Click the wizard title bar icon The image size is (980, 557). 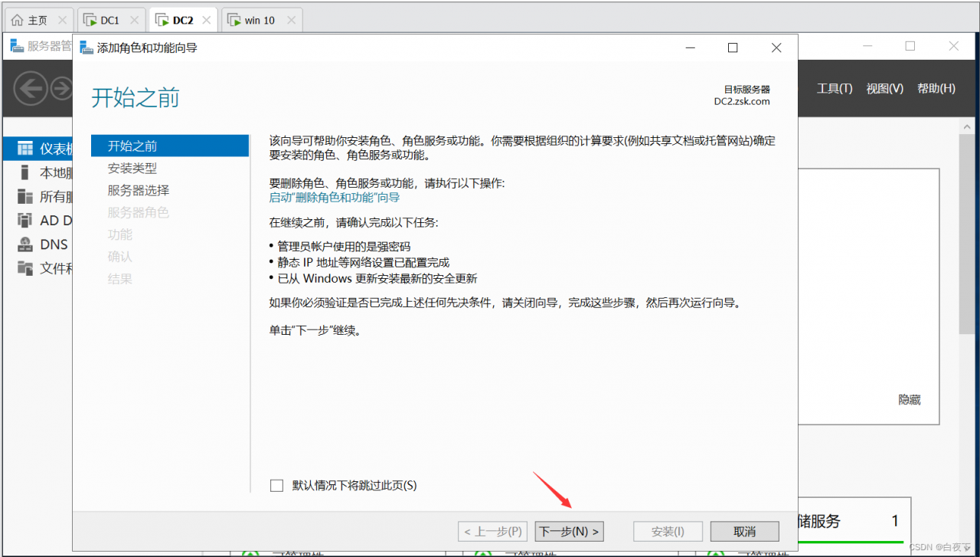pyautogui.click(x=86, y=48)
